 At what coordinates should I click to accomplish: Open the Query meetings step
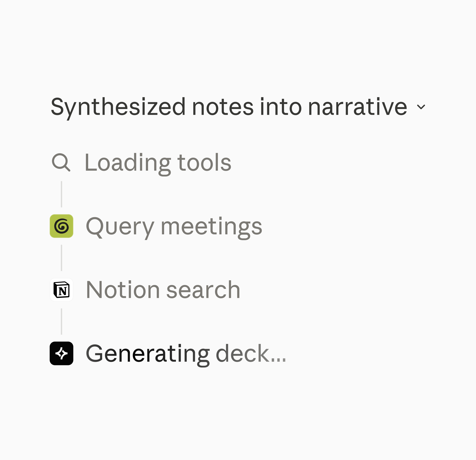click(x=156, y=226)
